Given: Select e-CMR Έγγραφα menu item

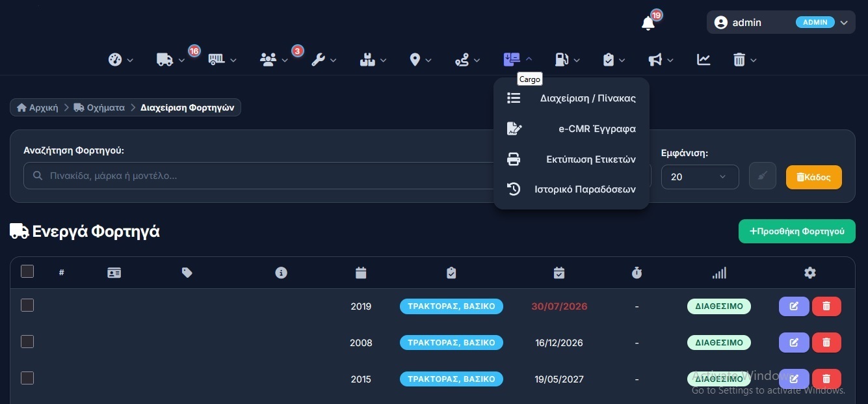Looking at the screenshot, I should point(572,129).
